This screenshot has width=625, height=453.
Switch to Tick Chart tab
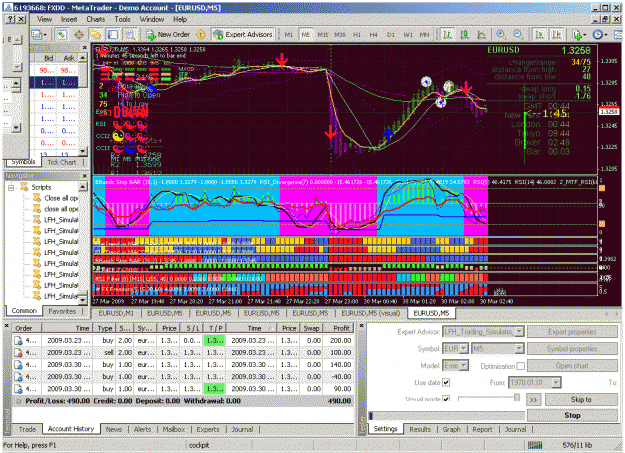(x=62, y=162)
